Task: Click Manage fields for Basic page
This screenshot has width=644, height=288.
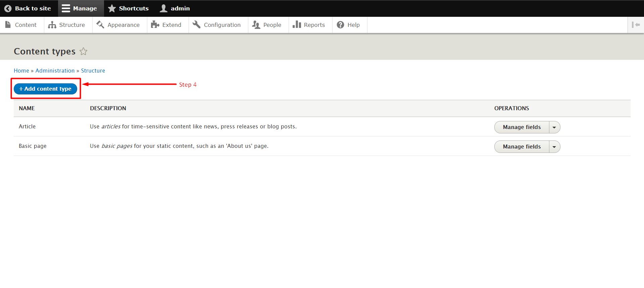Action: 522,147
